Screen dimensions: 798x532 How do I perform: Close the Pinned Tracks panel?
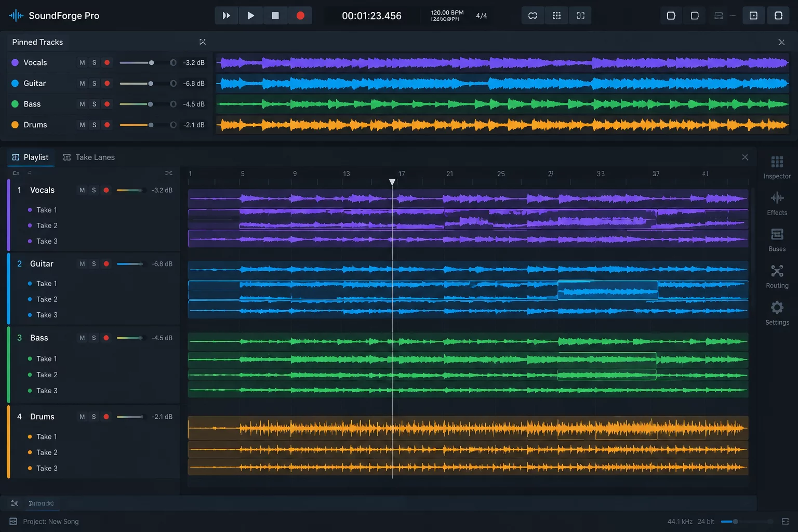pyautogui.click(x=781, y=42)
